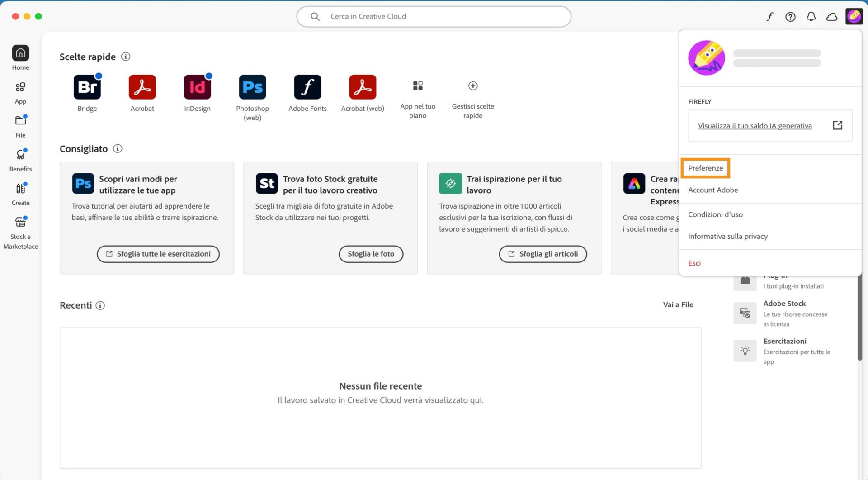Viewport: 868px width, 480px height.
Task: Open Stock e Marketplace from sidebar
Action: pyautogui.click(x=20, y=226)
